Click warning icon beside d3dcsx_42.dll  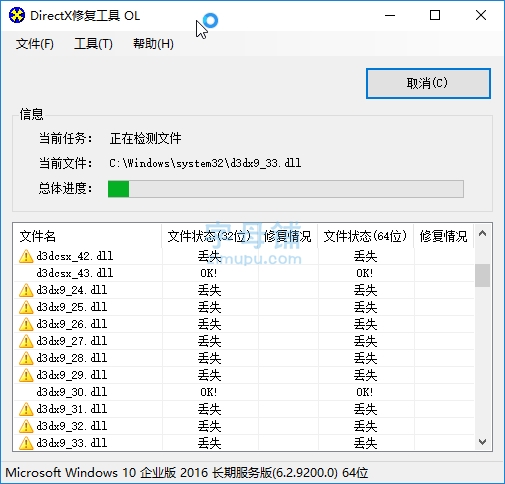point(26,256)
